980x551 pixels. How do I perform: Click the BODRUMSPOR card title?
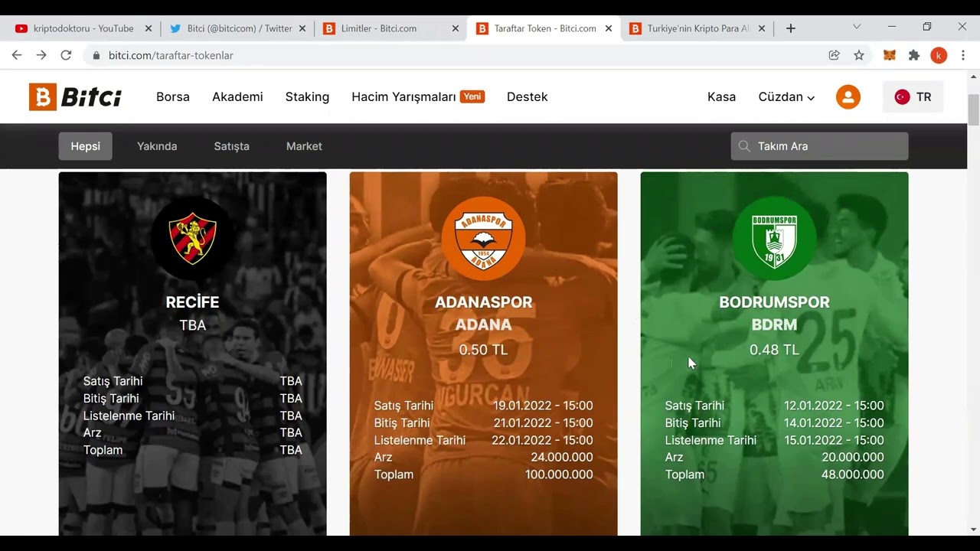click(x=774, y=302)
